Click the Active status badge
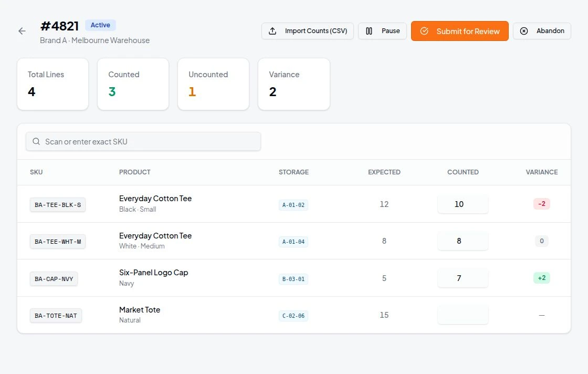588x374 pixels. tap(100, 25)
